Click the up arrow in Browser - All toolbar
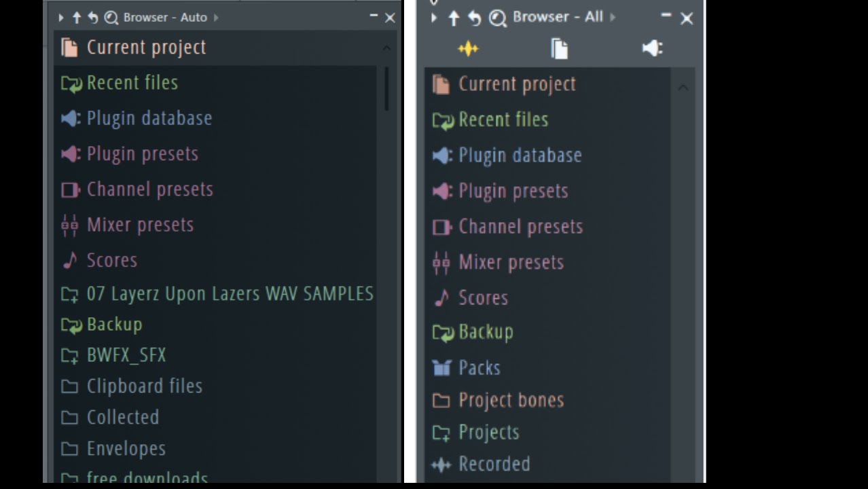This screenshot has width=868, height=489. coord(454,18)
